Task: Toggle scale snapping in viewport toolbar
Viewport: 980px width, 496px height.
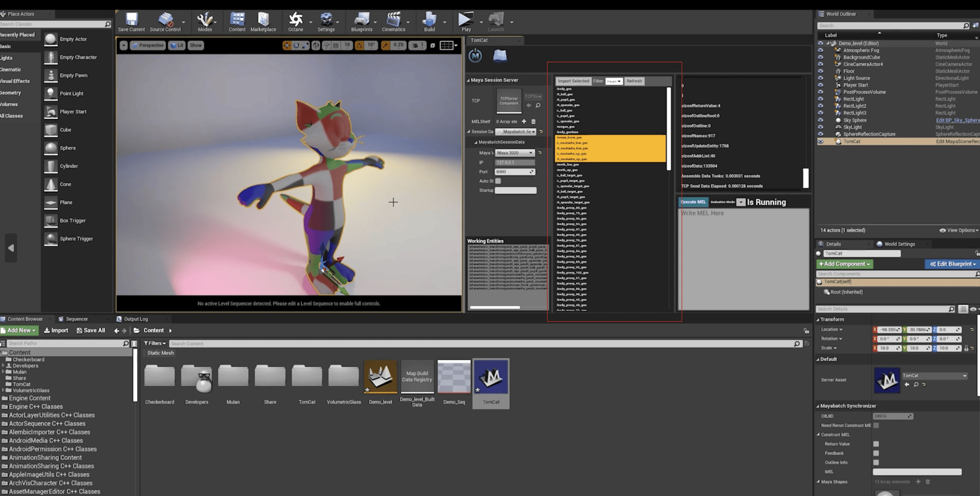Action: point(385,45)
